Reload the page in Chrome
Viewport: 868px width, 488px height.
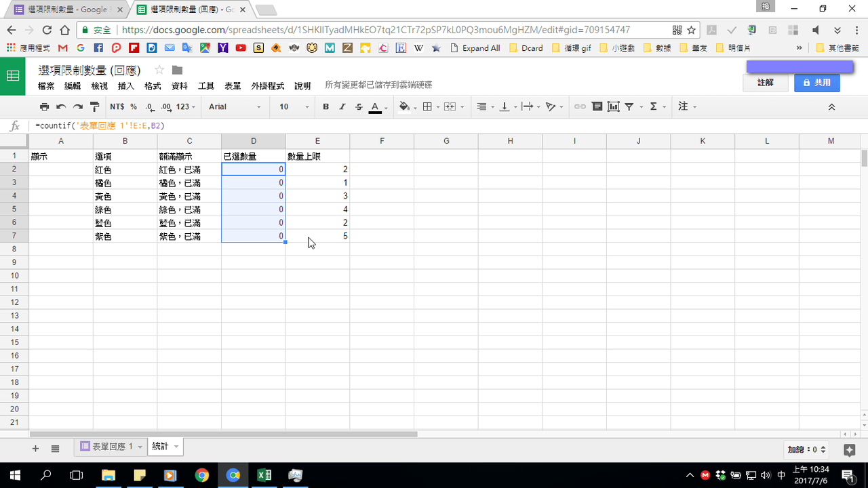pyautogui.click(x=47, y=30)
